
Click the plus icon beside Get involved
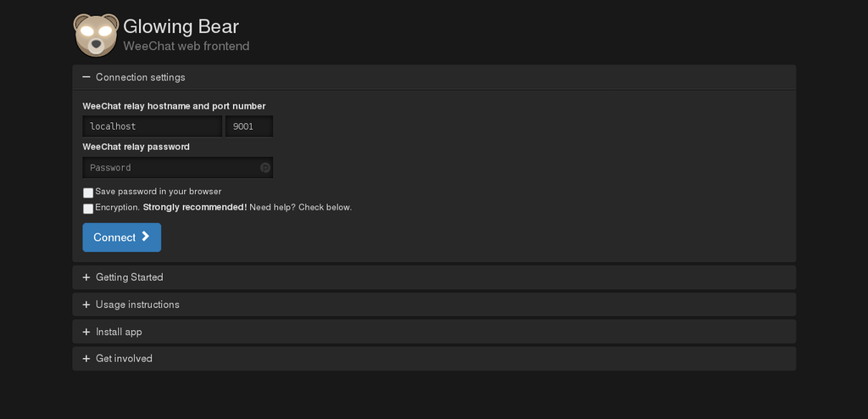click(x=86, y=359)
